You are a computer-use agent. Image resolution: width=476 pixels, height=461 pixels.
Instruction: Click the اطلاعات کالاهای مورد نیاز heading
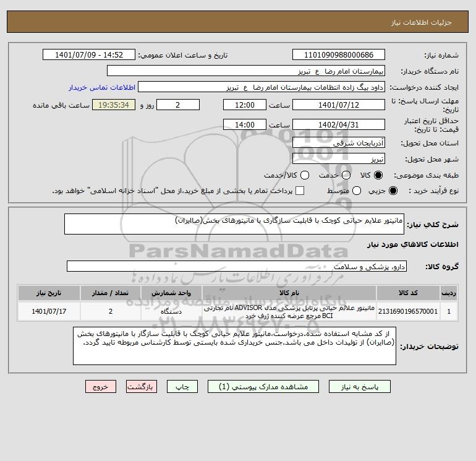(412, 244)
